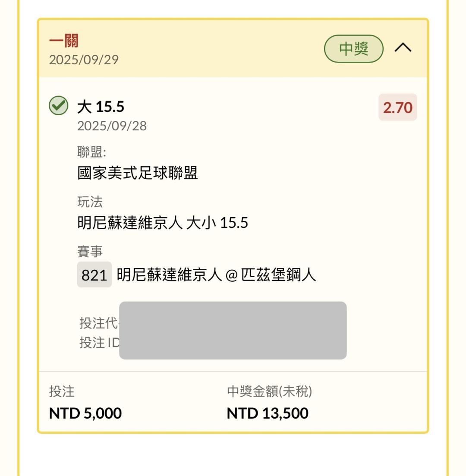Screen dimensions: 466x476
Task: Click the 賽事 field label
Action: [x=90, y=251]
